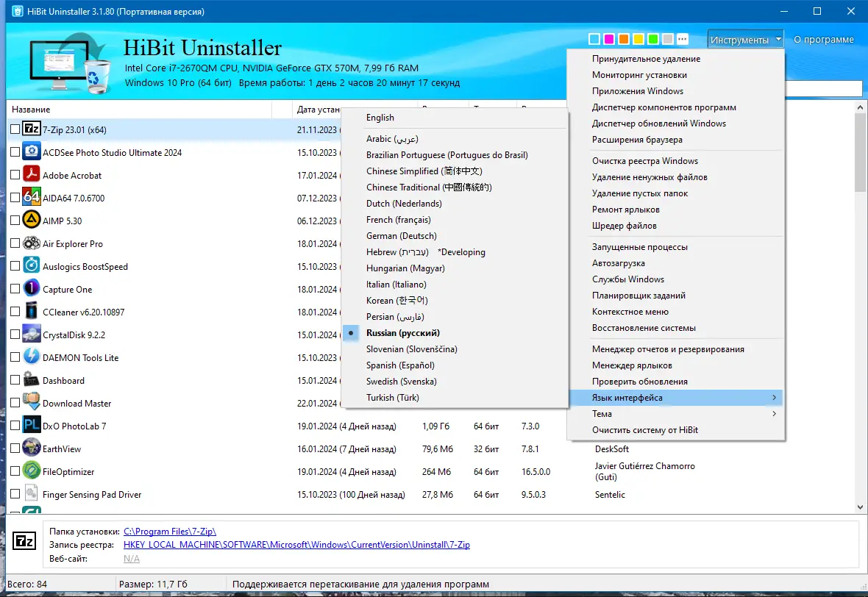Screen dimensions: 868x597
Task: Open Автозагрузка manager
Action: click(676, 262)
